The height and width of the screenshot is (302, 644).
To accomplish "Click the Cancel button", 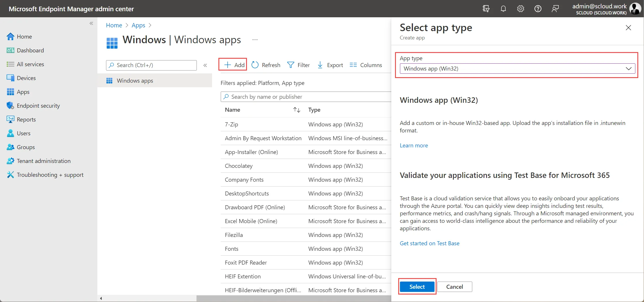I will pos(454,287).
